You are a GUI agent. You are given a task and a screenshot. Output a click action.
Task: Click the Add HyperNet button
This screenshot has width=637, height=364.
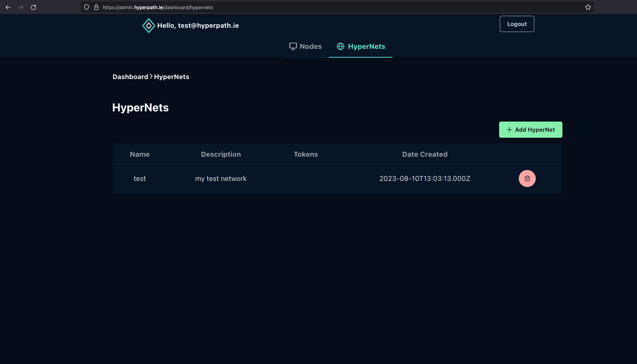(530, 130)
